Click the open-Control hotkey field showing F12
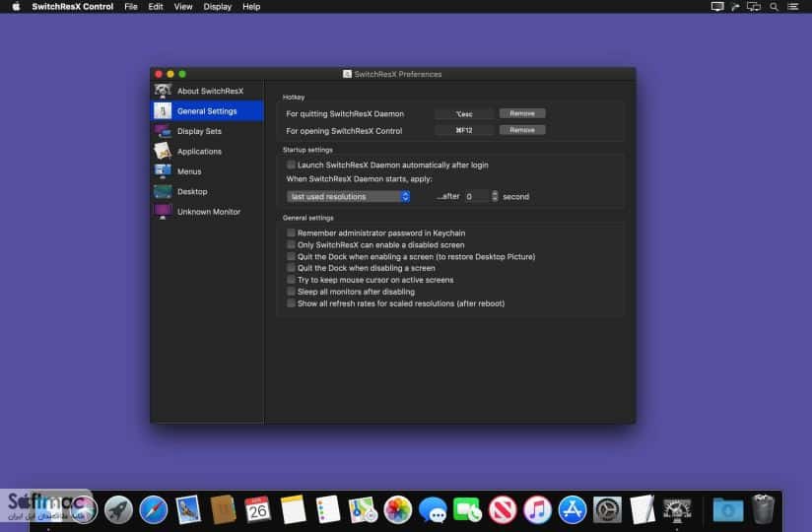Screen dimensions: 812x532 coord(464,130)
